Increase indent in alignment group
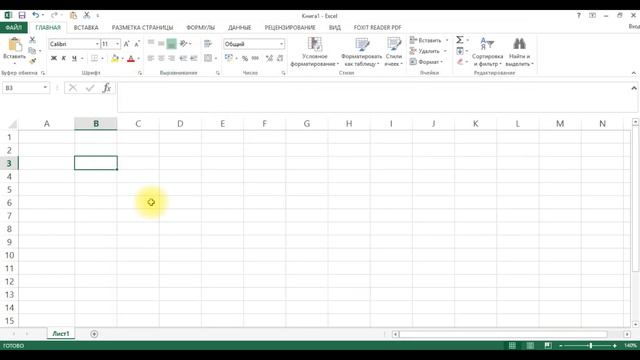 [x=194, y=58]
